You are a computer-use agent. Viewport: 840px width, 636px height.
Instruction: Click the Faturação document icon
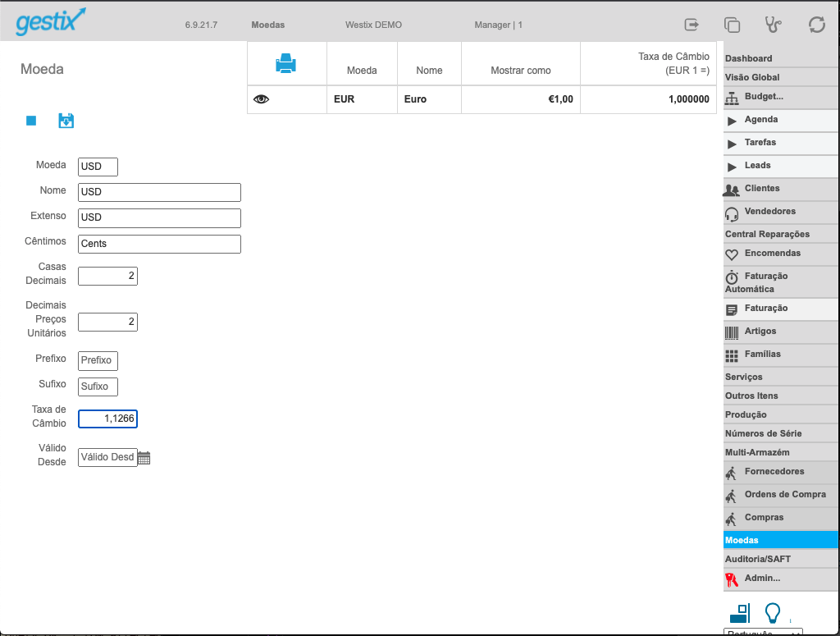731,309
